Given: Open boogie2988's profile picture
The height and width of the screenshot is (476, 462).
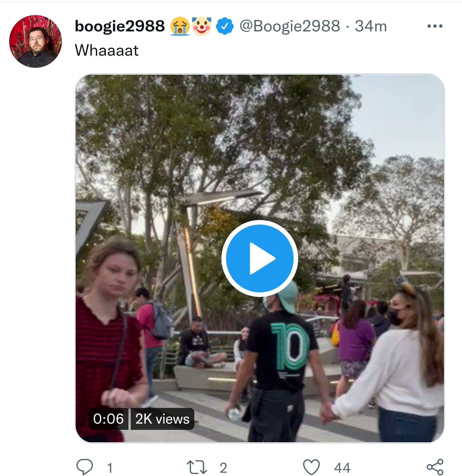Looking at the screenshot, I should point(35,41).
